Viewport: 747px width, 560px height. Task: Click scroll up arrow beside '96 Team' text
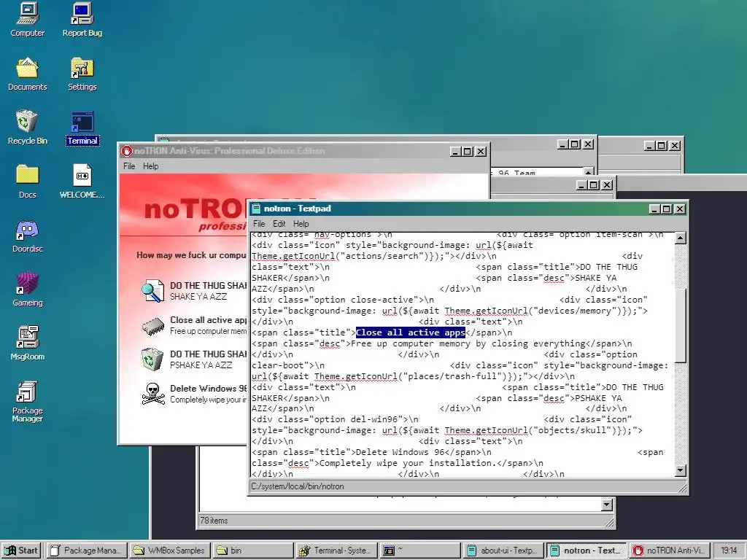(x=589, y=172)
